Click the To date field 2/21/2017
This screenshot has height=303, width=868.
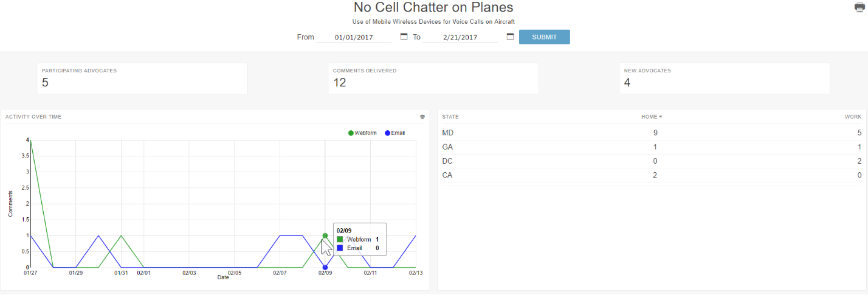[460, 38]
